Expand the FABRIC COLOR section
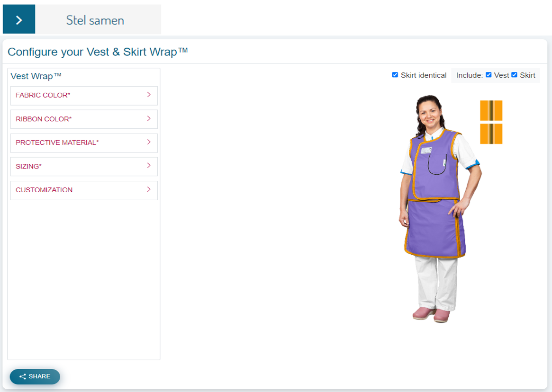 (x=84, y=95)
